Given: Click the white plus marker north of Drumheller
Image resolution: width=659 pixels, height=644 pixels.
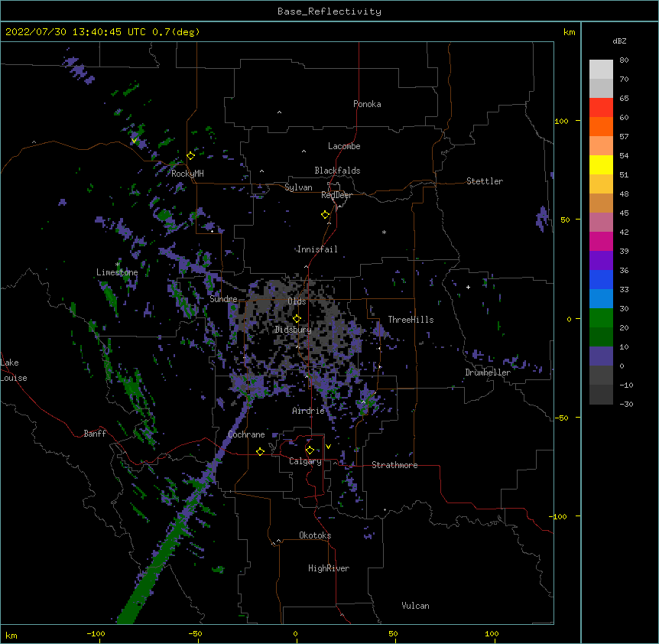Looking at the screenshot, I should coord(468,287).
